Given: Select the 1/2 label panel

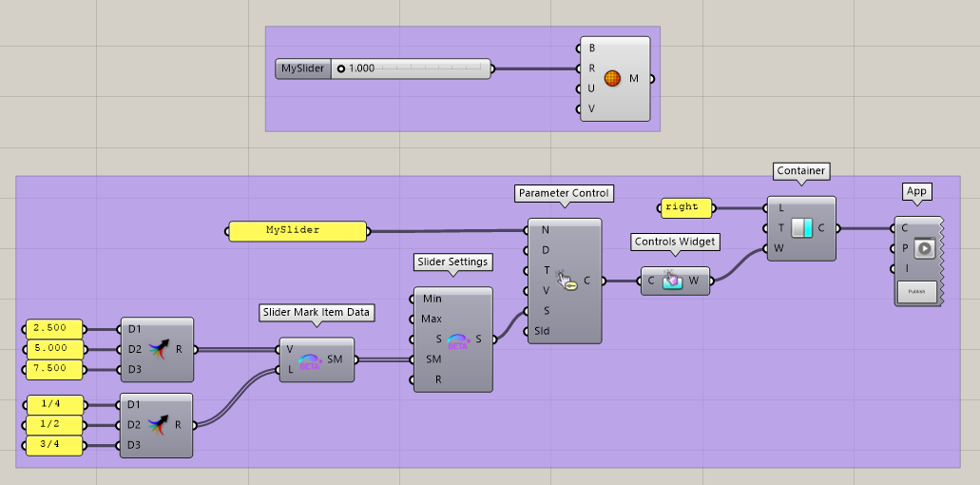Looking at the screenshot, I should (x=54, y=425).
